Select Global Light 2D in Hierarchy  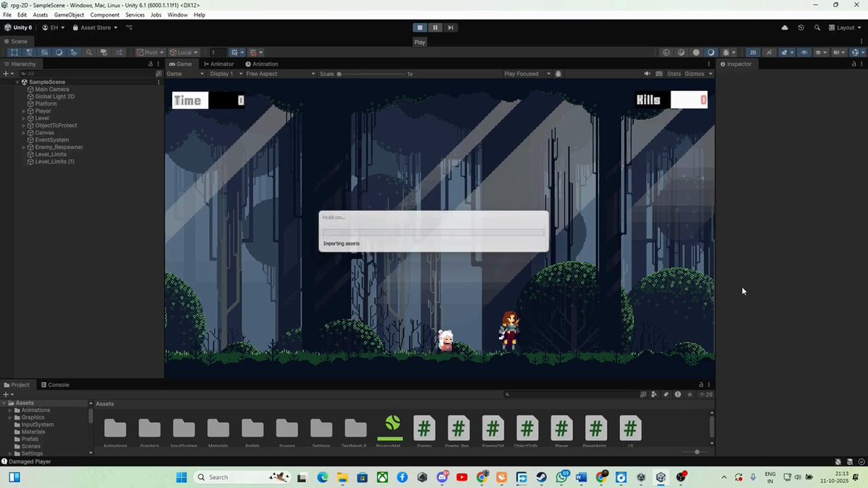point(54,97)
